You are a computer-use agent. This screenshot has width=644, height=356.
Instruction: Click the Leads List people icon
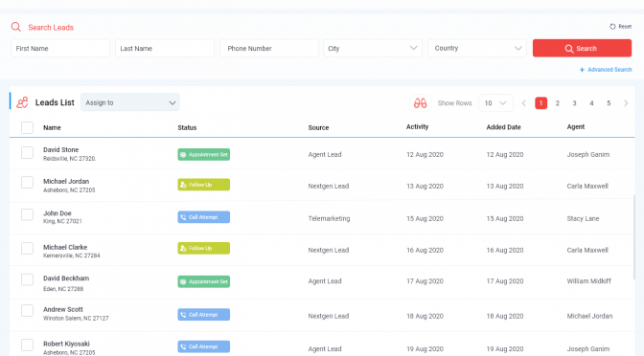click(x=22, y=102)
